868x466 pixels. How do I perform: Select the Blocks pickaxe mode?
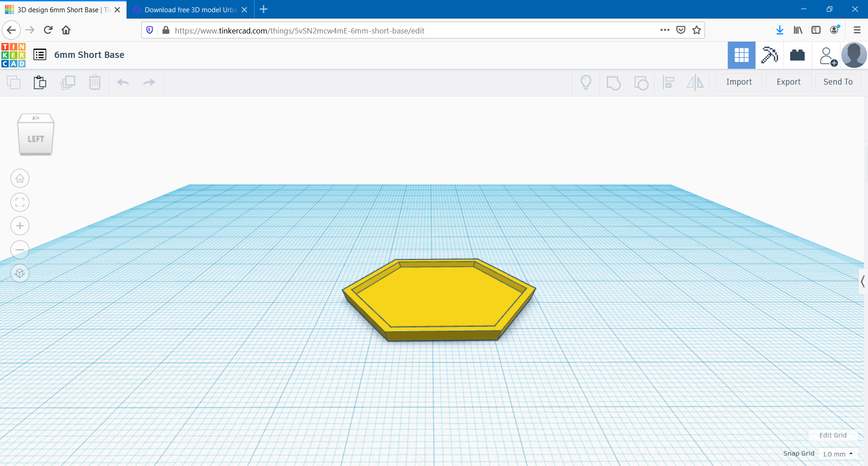769,55
